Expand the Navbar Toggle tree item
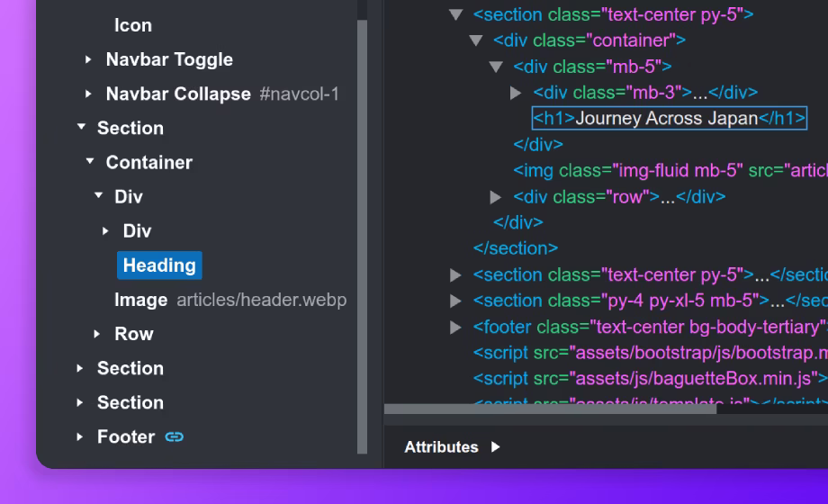Viewport: 828px width, 504px height. [x=88, y=59]
